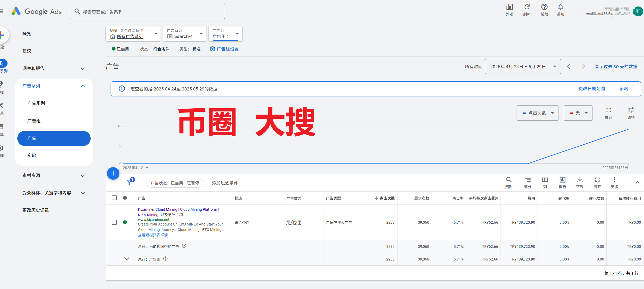Screen dimensions: 644x289
Task: Collapse the table toolbar chevron
Action: [x=637, y=182]
